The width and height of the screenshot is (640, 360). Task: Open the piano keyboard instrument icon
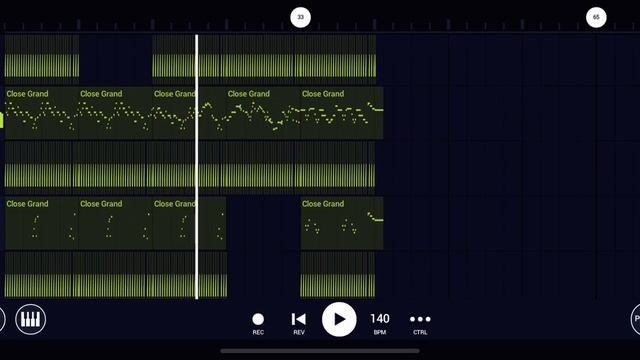tap(31, 319)
